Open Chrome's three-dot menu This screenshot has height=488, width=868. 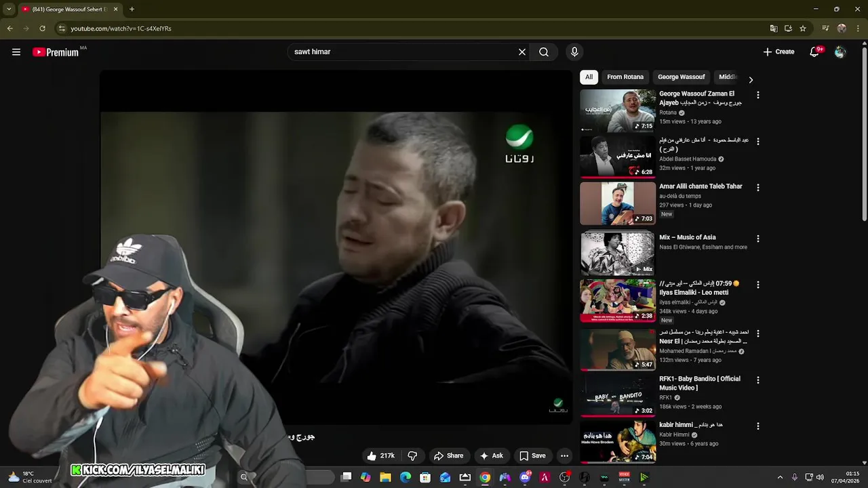click(858, 28)
